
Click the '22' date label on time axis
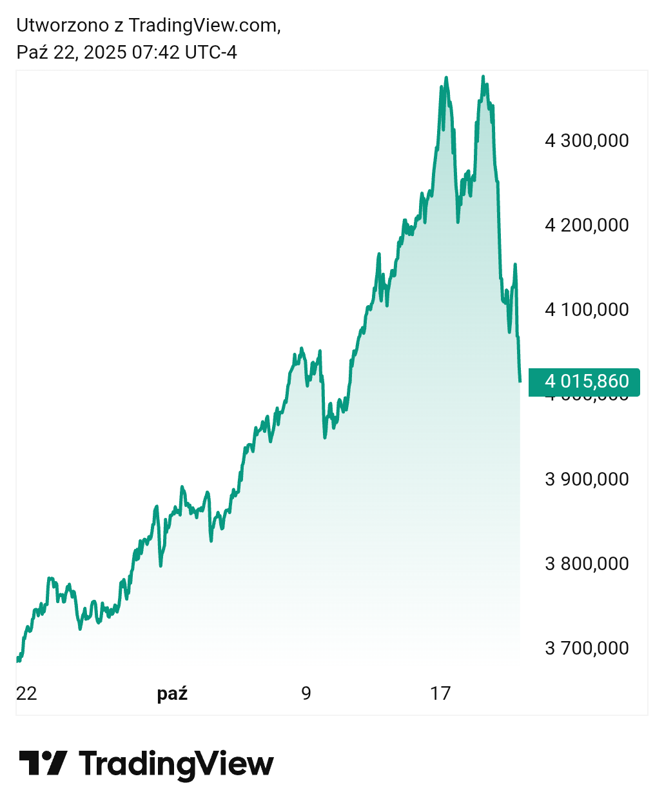(x=26, y=693)
